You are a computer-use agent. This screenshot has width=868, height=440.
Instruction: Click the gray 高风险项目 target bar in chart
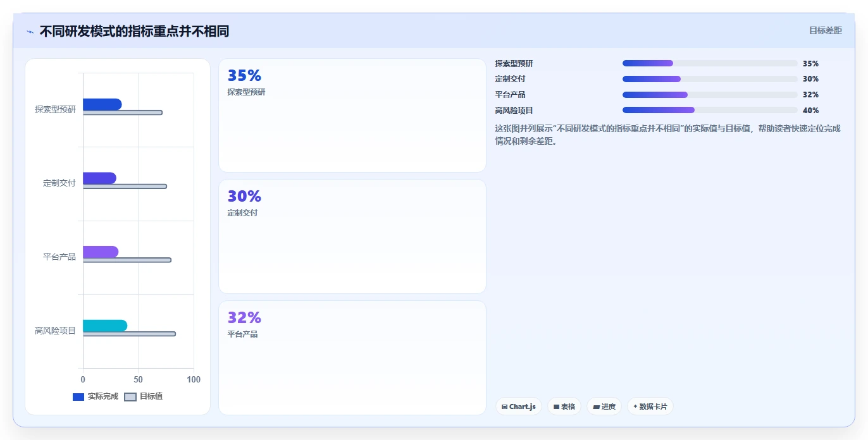coord(129,334)
